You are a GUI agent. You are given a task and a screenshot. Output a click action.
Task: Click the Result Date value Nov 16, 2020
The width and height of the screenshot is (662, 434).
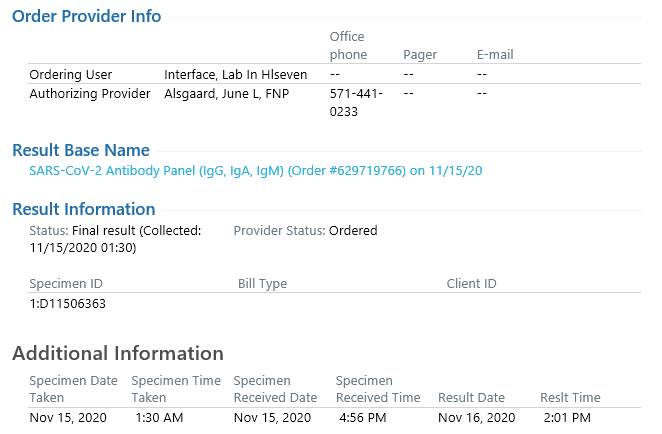tap(476, 418)
